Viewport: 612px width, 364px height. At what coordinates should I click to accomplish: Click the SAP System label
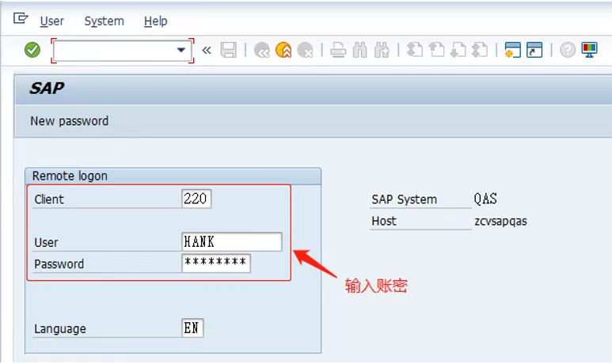point(404,199)
